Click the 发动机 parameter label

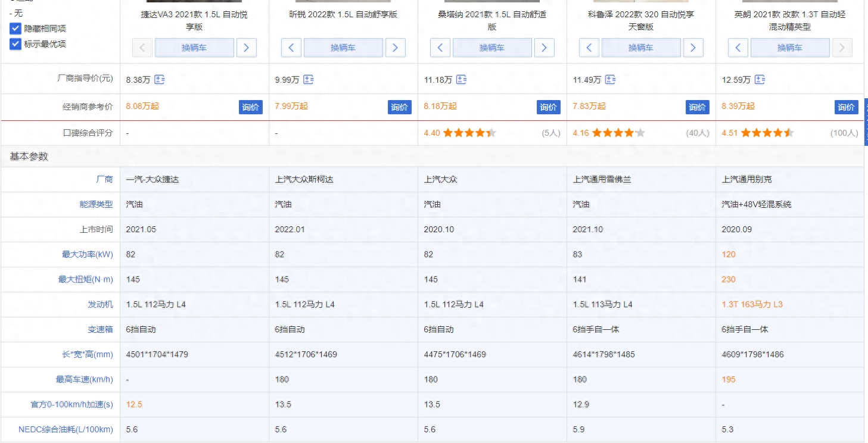click(100, 304)
